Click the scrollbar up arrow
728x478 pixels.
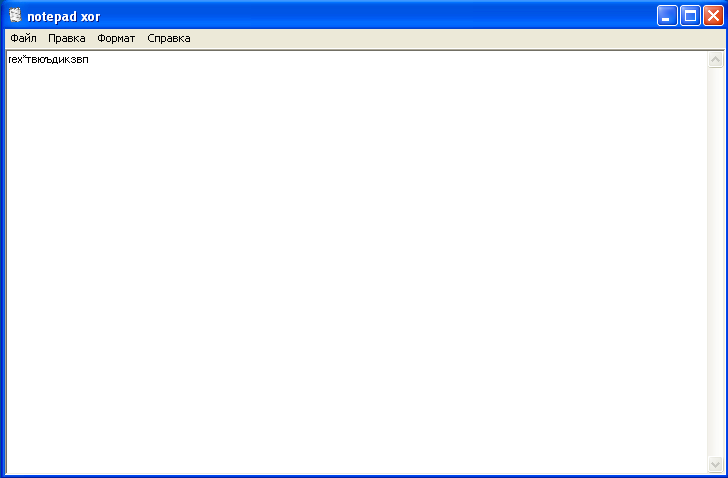715,59
